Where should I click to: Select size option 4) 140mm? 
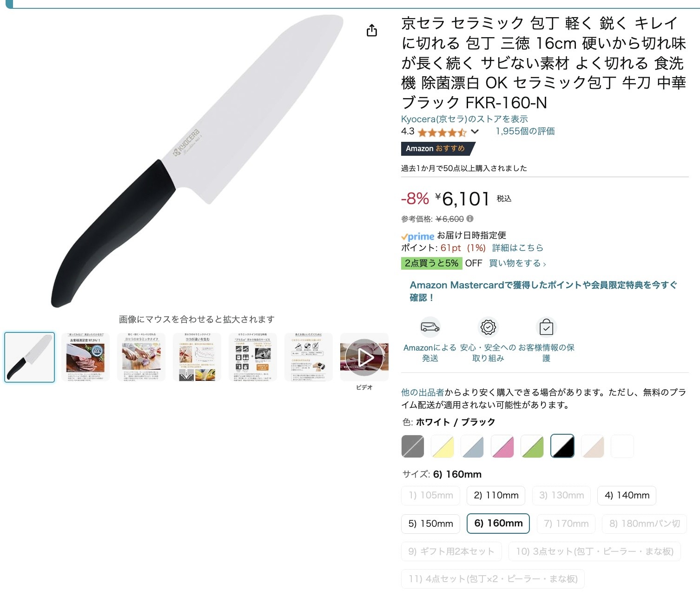(x=627, y=496)
